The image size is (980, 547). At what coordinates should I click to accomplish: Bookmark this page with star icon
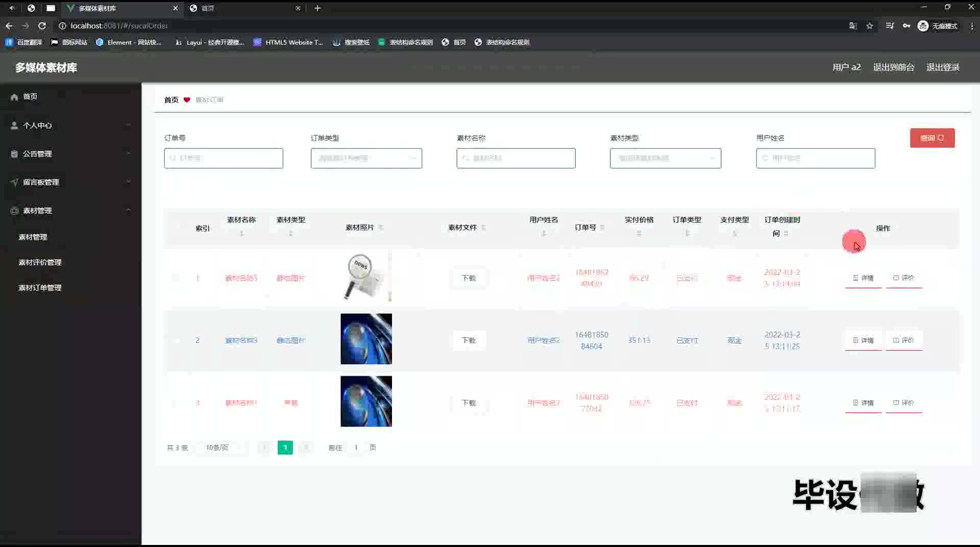pos(869,26)
